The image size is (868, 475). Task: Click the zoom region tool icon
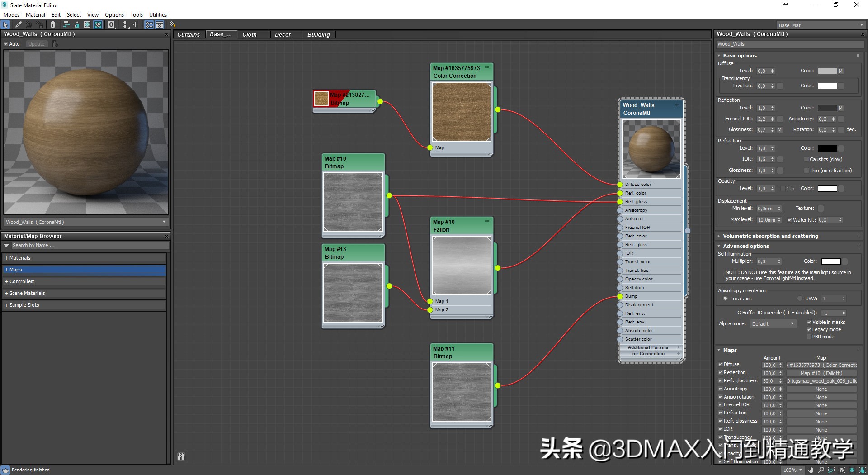[831, 470]
